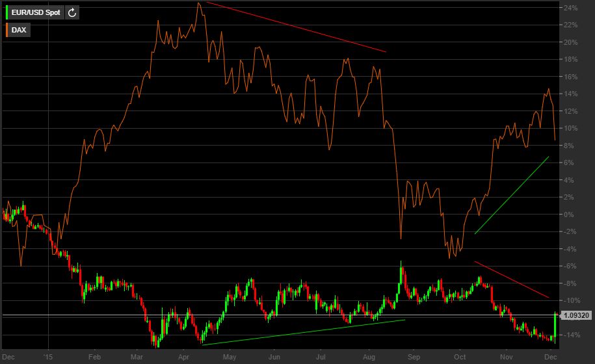The height and width of the screenshot is (364, 595).
Task: Click the Aug label on time axis
Action: coord(369,357)
